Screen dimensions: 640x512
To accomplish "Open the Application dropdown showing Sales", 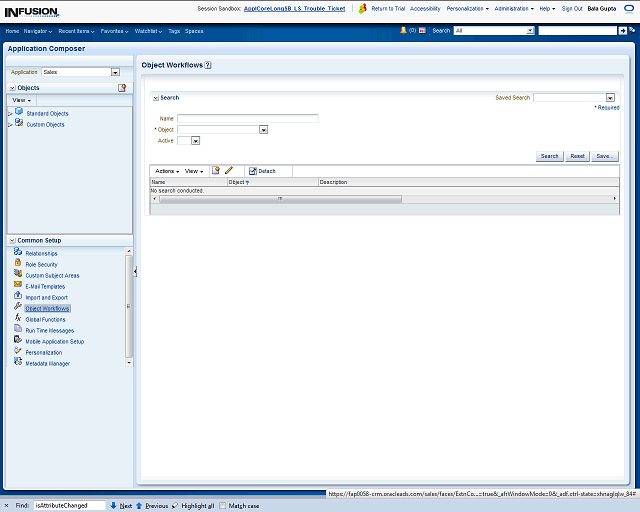I will (x=115, y=72).
